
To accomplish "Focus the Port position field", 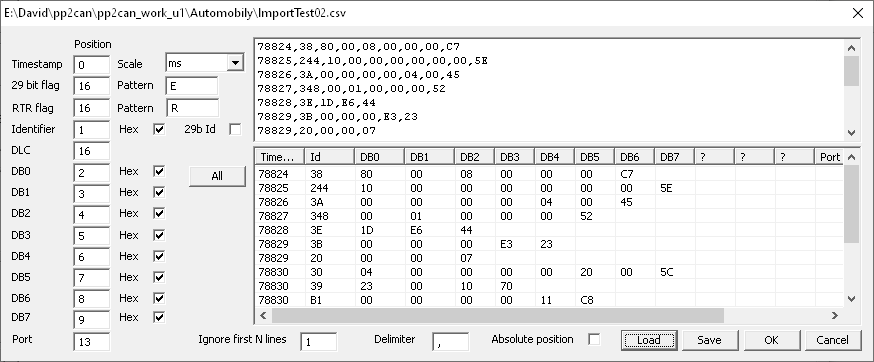I will point(91,341).
